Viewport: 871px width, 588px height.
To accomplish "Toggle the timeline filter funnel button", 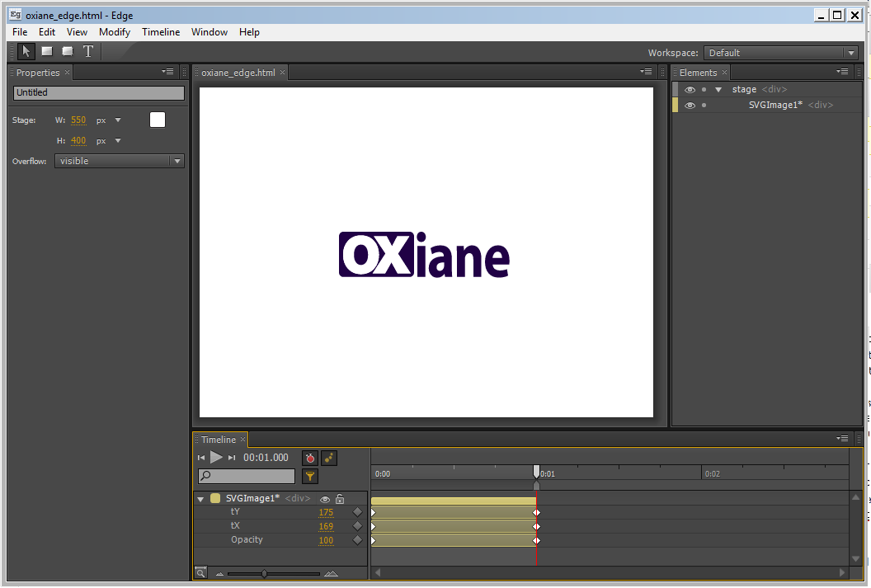I will pyautogui.click(x=310, y=477).
